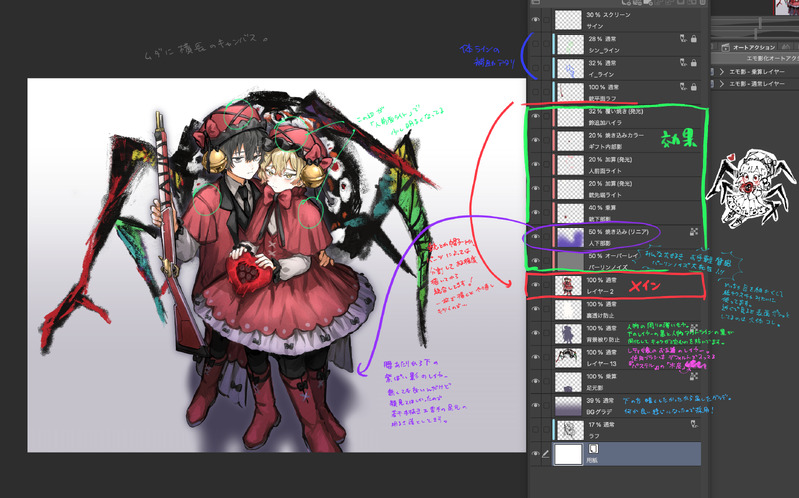
Task: Click the Navigator preview thumbnail
Action: (786, 7)
